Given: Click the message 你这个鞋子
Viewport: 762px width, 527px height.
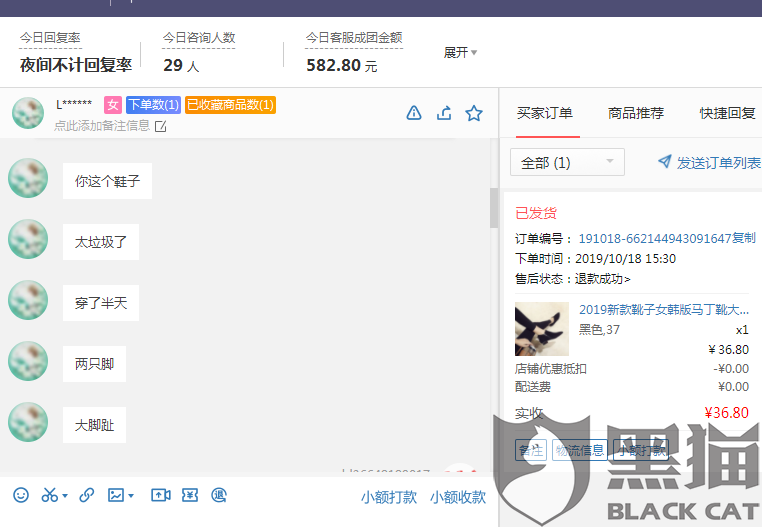Looking at the screenshot, I should tap(107, 181).
